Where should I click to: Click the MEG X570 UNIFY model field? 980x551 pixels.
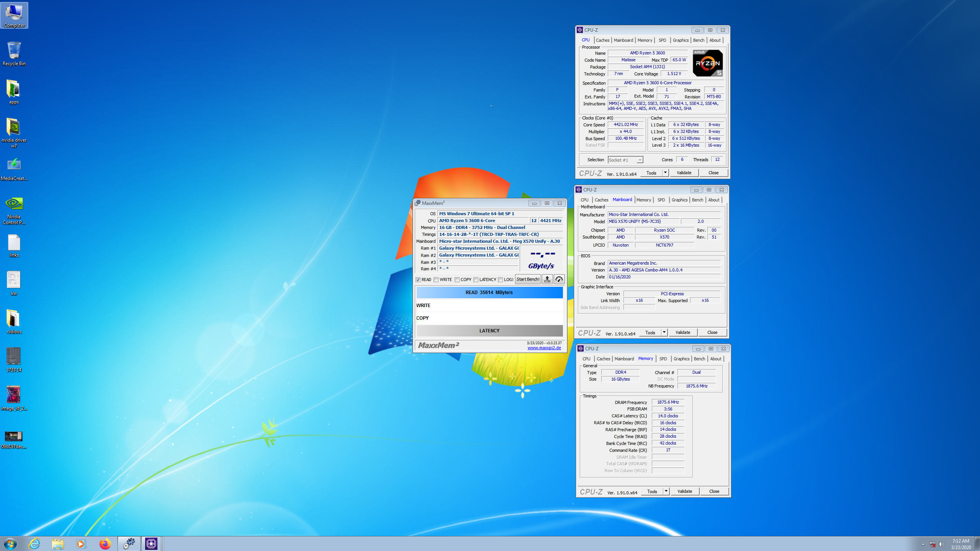click(643, 221)
